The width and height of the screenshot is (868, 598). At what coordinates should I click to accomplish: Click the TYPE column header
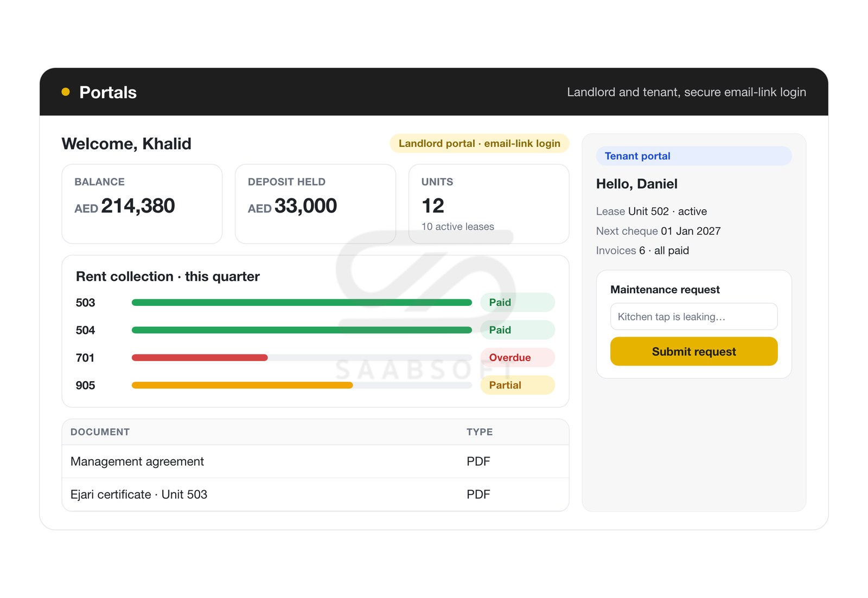tap(480, 432)
